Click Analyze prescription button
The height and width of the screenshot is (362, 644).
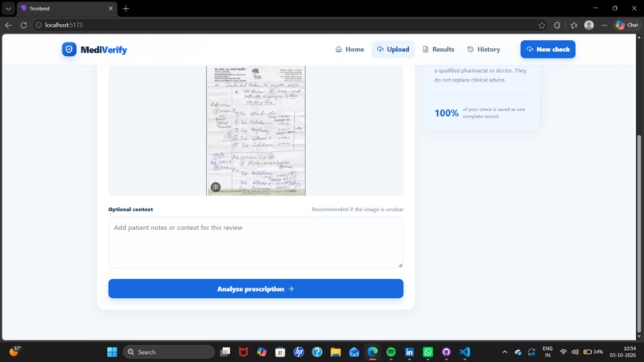click(256, 288)
